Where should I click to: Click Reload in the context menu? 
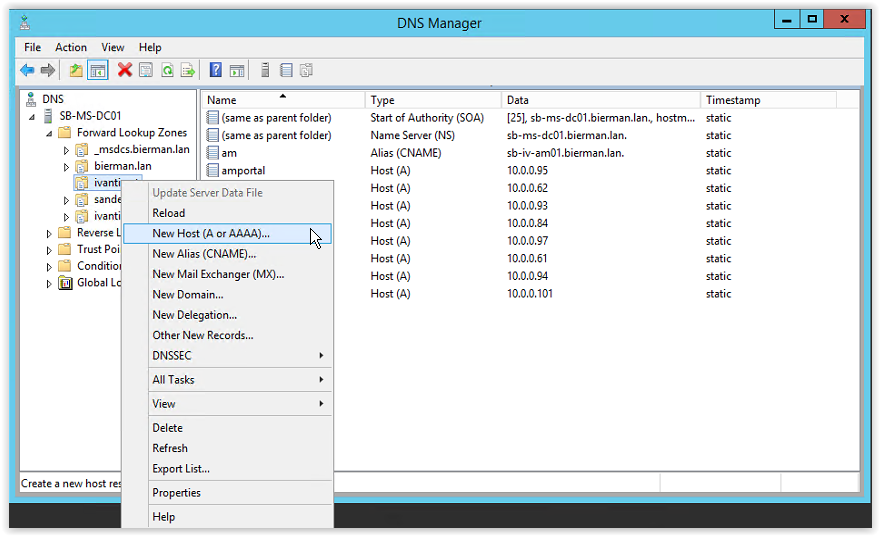(227, 213)
